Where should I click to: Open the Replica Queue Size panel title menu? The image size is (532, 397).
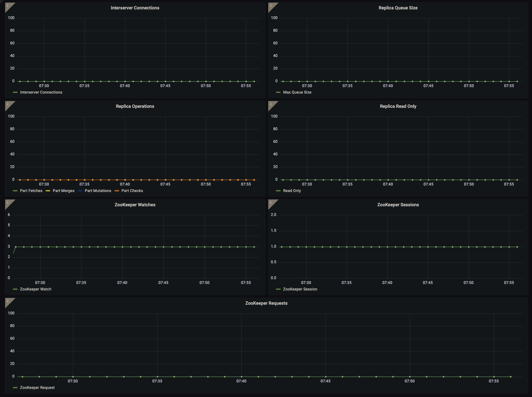click(x=398, y=7)
